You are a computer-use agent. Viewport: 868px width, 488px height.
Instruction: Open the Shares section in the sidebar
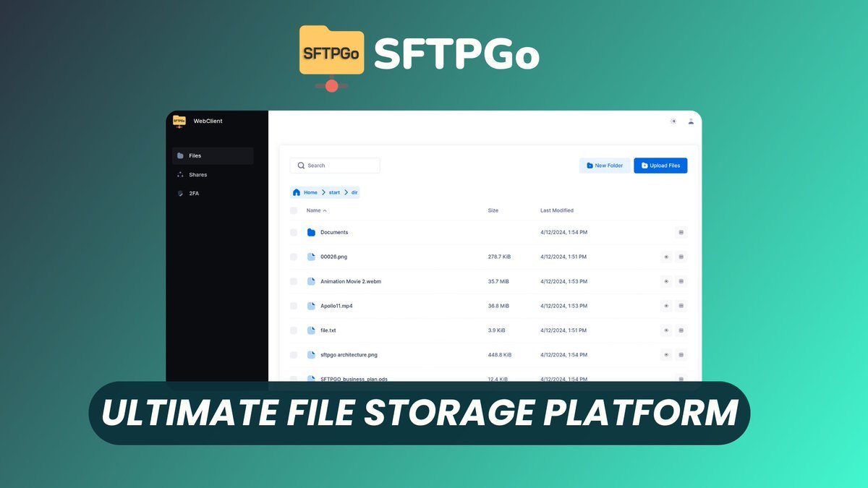(213, 174)
